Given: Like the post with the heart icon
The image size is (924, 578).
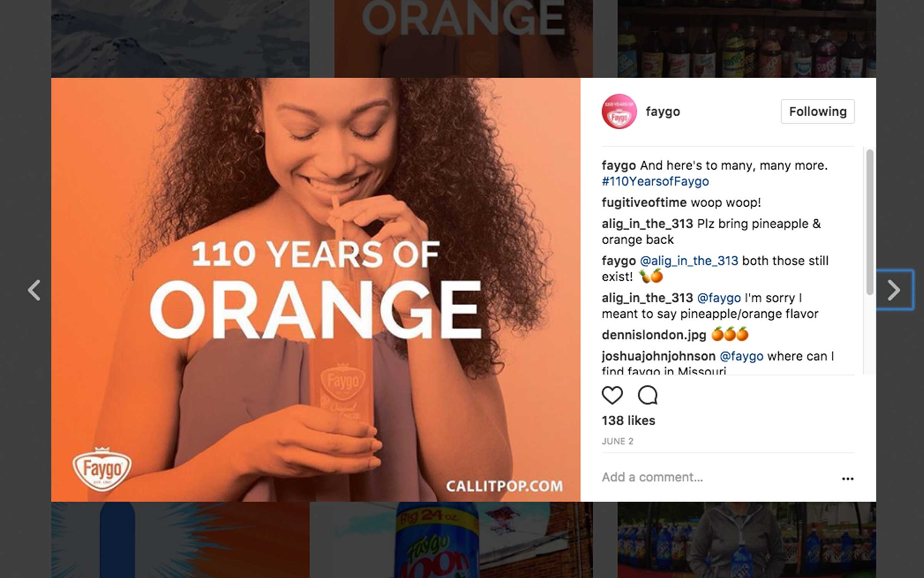Looking at the screenshot, I should pyautogui.click(x=612, y=395).
